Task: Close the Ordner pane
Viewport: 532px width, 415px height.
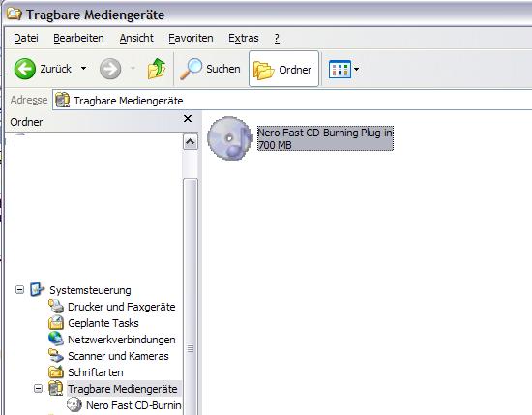Action: coord(188,119)
